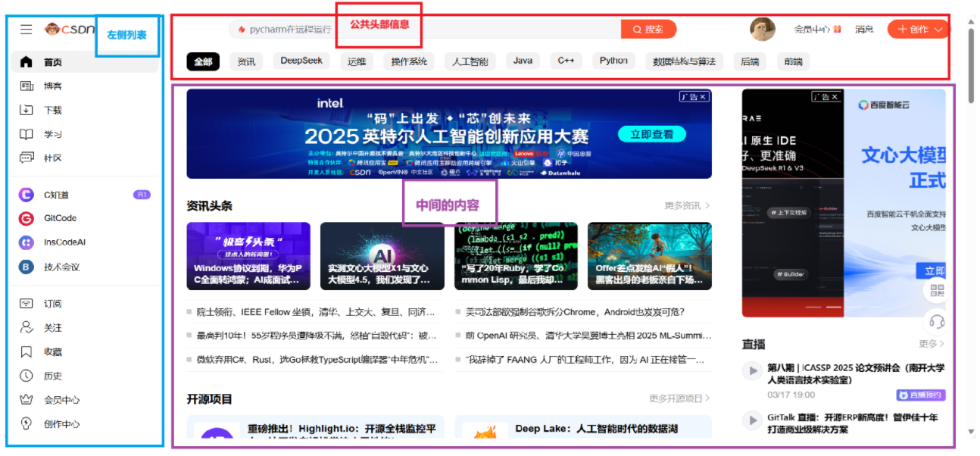Select the C++ category tab
This screenshot has width=980, height=456.
coord(566,61)
